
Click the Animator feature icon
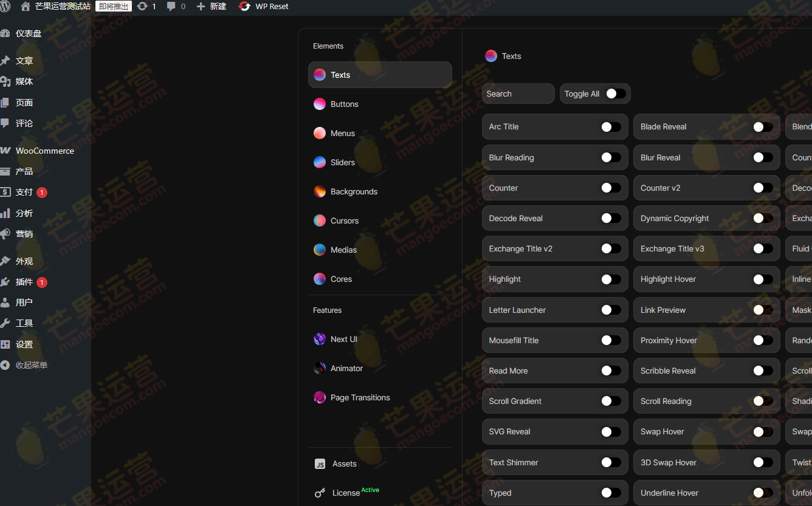320,368
